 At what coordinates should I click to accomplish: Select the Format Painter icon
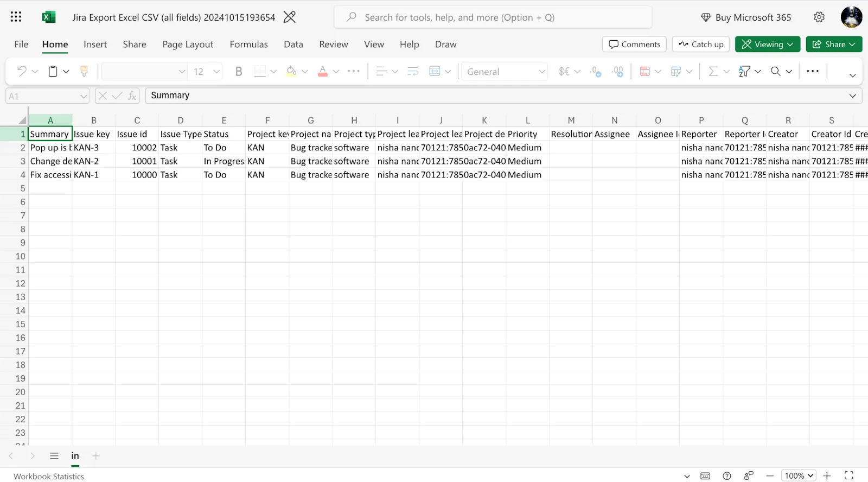coord(84,71)
